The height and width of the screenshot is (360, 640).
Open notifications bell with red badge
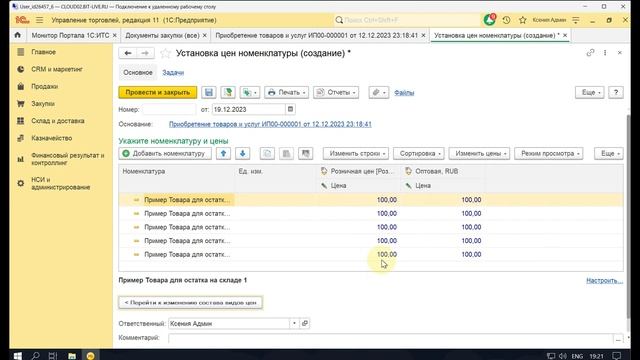[489, 20]
